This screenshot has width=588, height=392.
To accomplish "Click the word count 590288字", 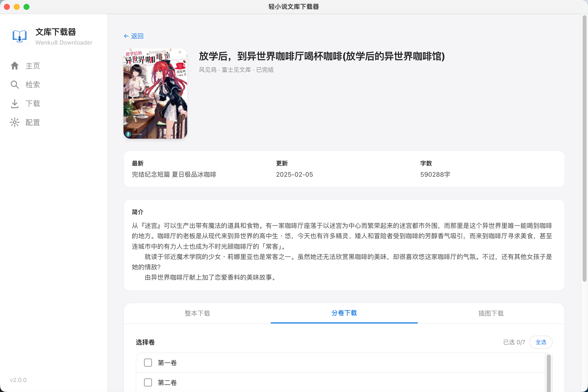I will coord(435,174).
